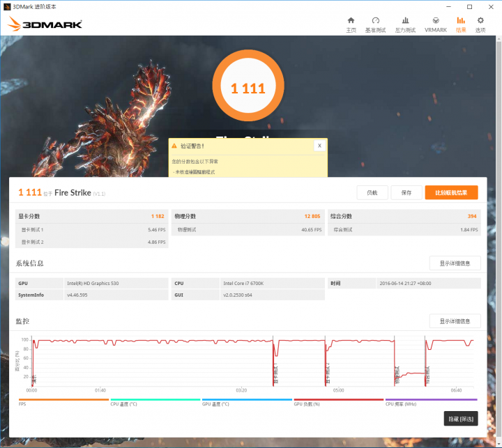This screenshot has width=502, height=448.
Task: Click the 5.46 FPS graphics test 1 result
Action: point(157,230)
